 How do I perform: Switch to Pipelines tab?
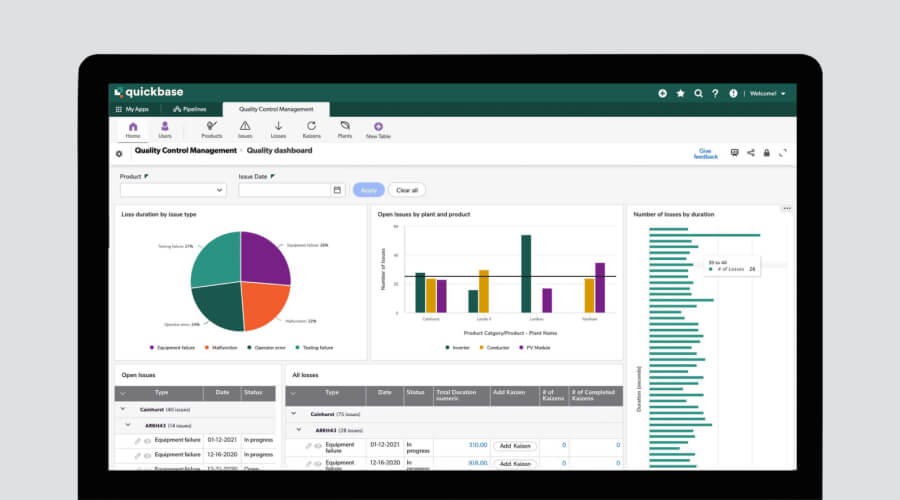click(x=189, y=109)
